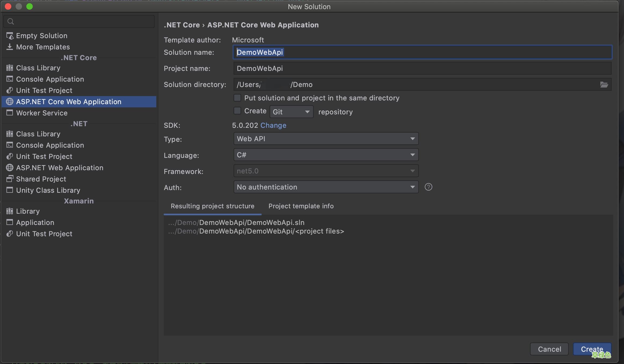
Task: Select Xamarin Application template
Action: coord(79,223)
